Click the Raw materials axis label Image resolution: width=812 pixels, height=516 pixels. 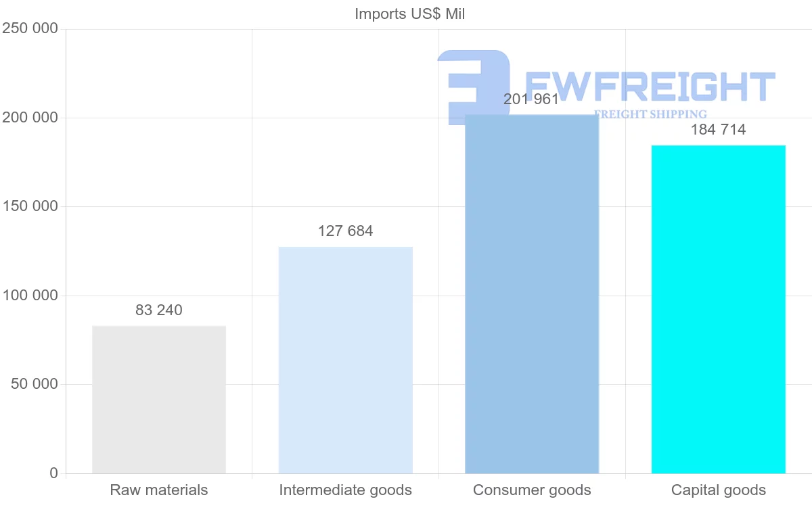coord(159,490)
